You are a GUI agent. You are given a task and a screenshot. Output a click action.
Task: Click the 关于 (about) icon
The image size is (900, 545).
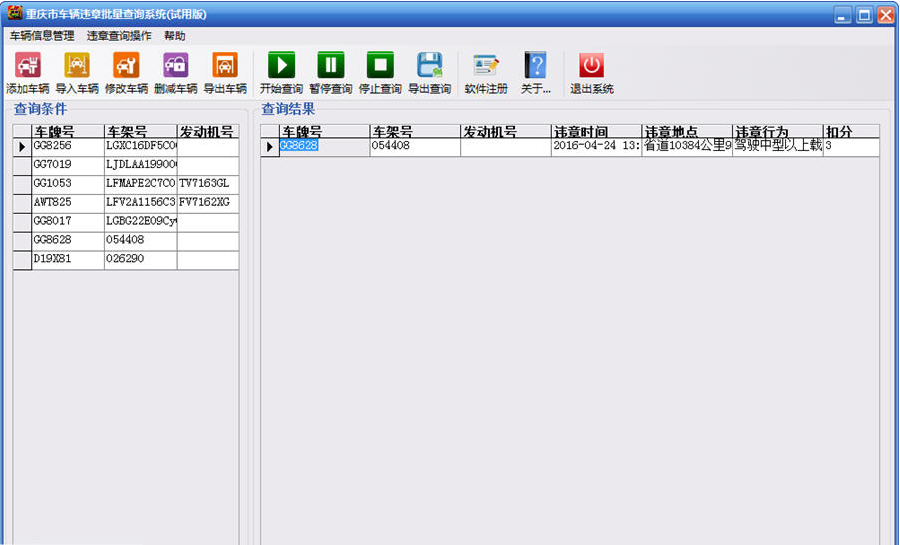pyautogui.click(x=536, y=66)
